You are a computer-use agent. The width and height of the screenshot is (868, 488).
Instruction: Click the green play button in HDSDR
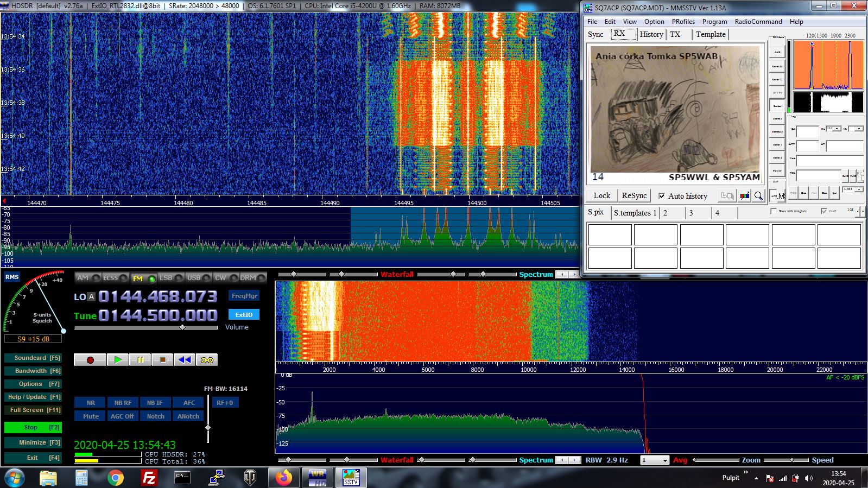pyautogui.click(x=118, y=360)
